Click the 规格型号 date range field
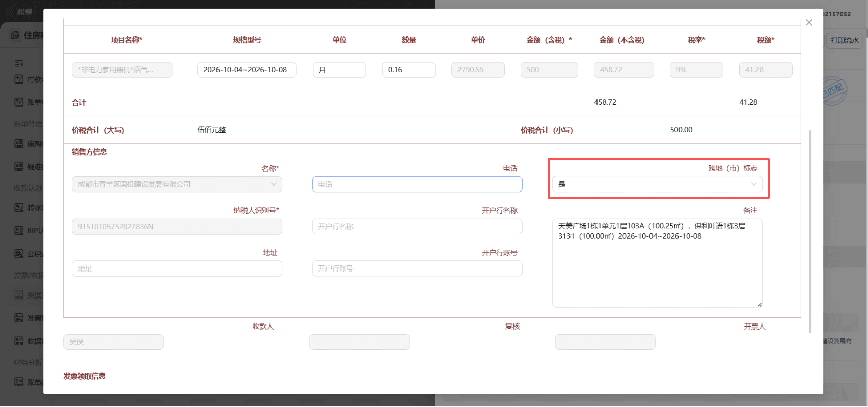 [x=247, y=70]
